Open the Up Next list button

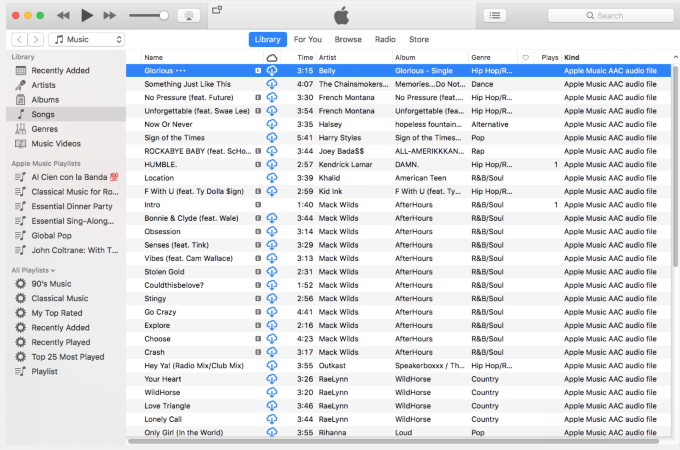495,16
